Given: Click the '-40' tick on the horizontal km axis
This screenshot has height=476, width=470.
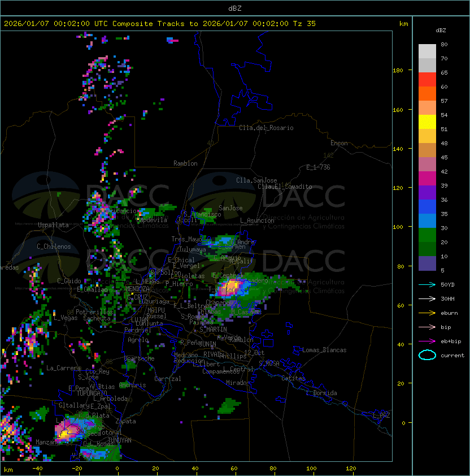Looking at the screenshot, I should tap(38, 469).
